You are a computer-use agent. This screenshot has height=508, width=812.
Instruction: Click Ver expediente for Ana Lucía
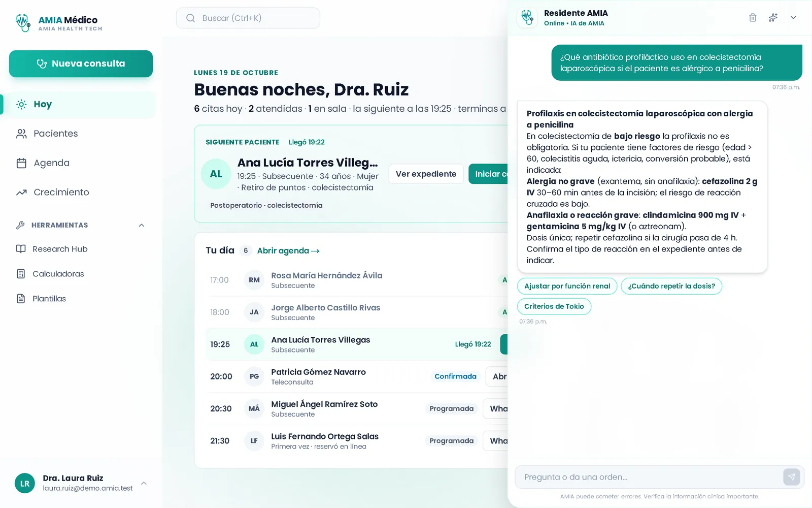coord(426,174)
